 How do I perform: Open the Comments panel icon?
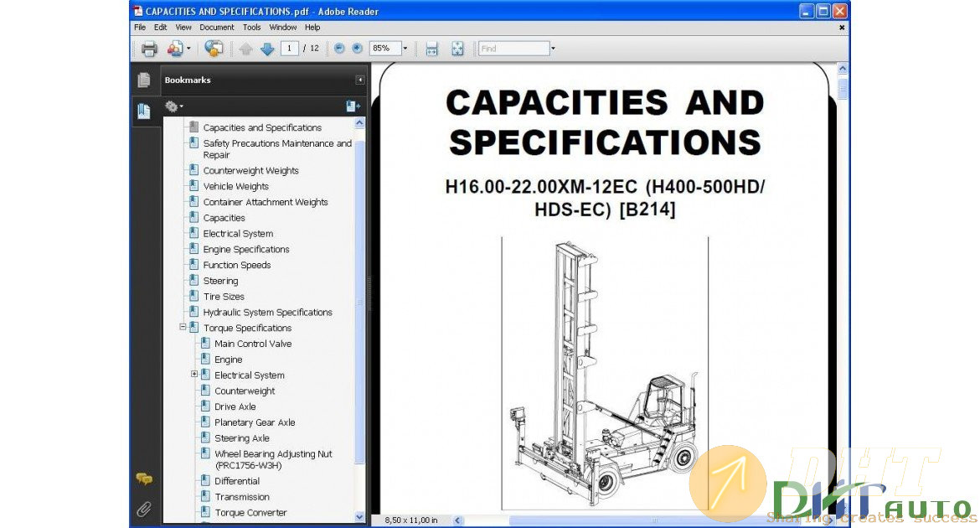point(144,479)
